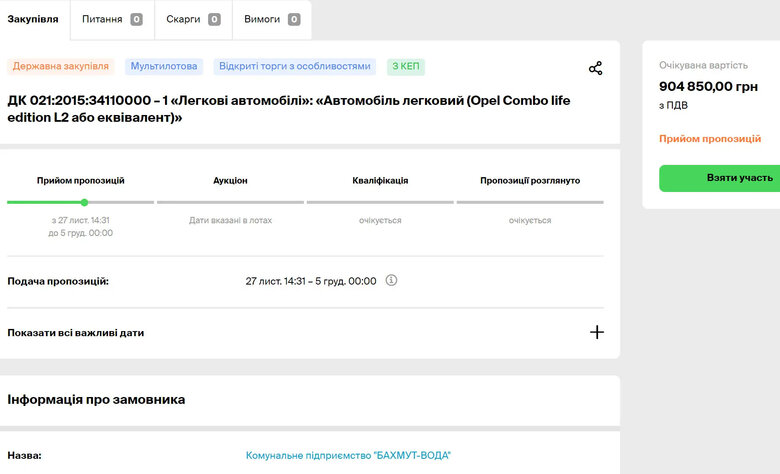
Task: Select the Пропозиції розглянуто stage
Action: [x=529, y=181]
